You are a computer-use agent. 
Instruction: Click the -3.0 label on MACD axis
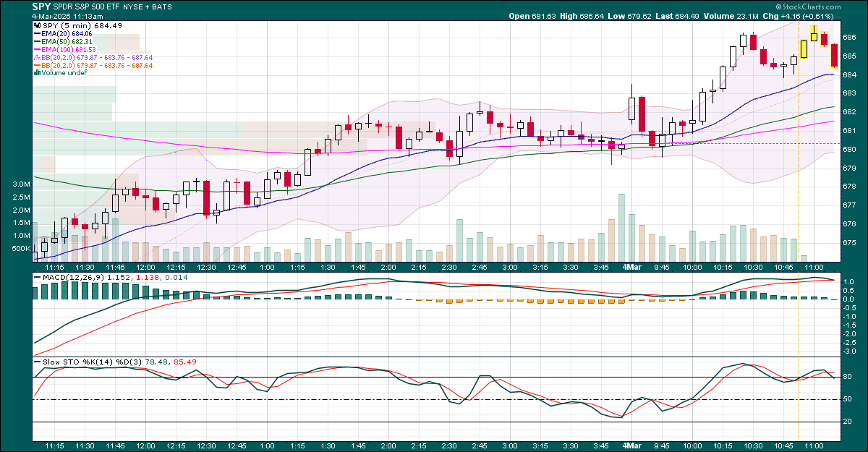pos(851,351)
